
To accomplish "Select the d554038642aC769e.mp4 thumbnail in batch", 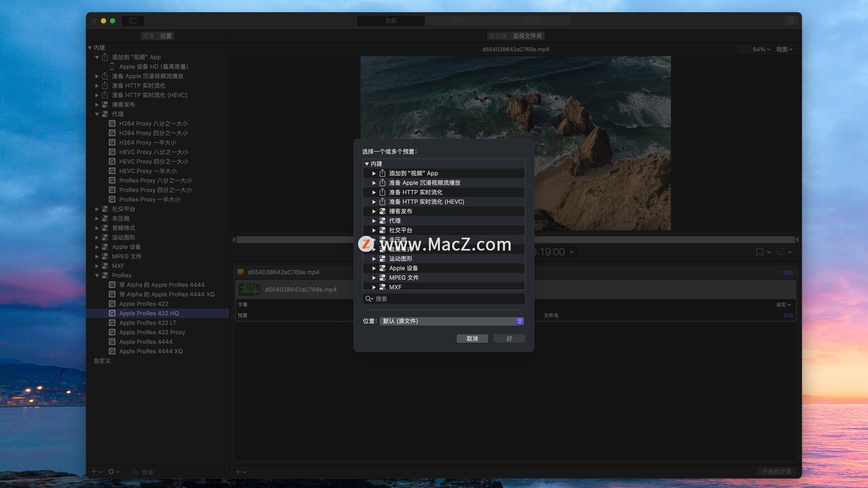I will click(x=249, y=290).
